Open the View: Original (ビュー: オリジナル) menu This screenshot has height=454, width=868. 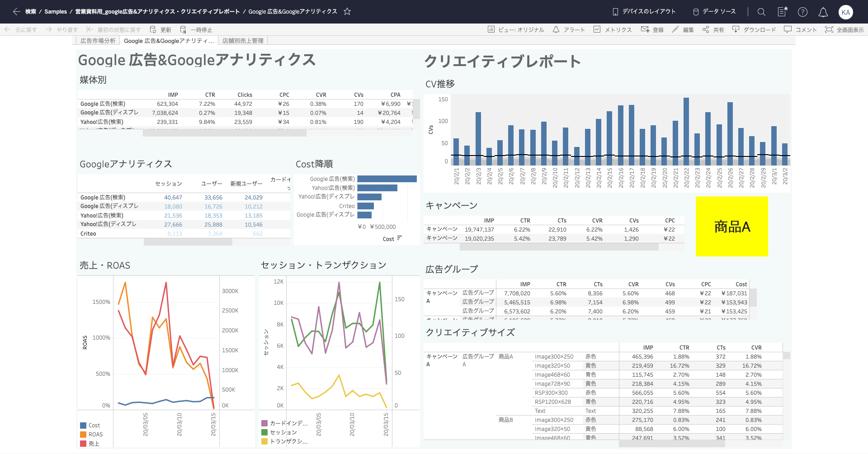pos(516,30)
